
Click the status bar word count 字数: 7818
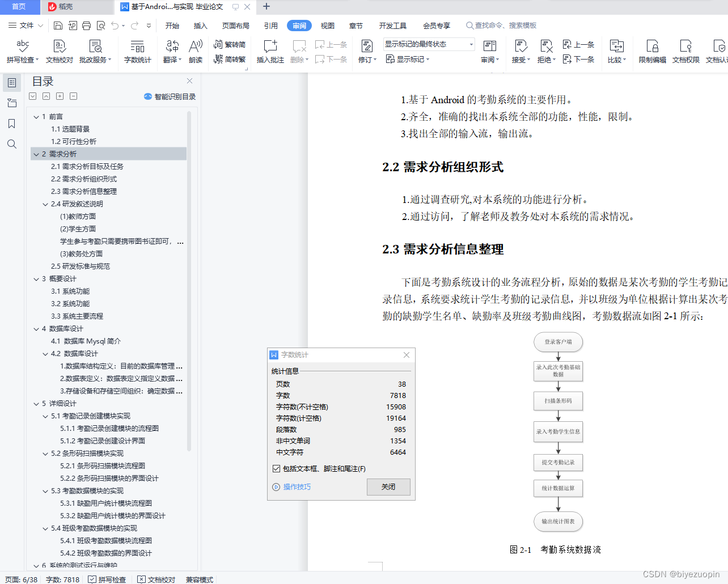coord(62,579)
